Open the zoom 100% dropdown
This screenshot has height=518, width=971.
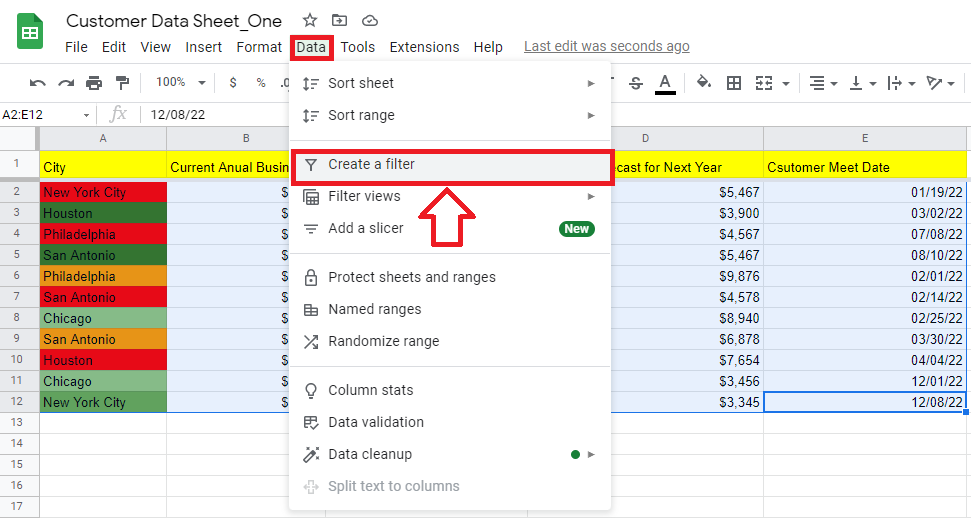pyautogui.click(x=181, y=83)
